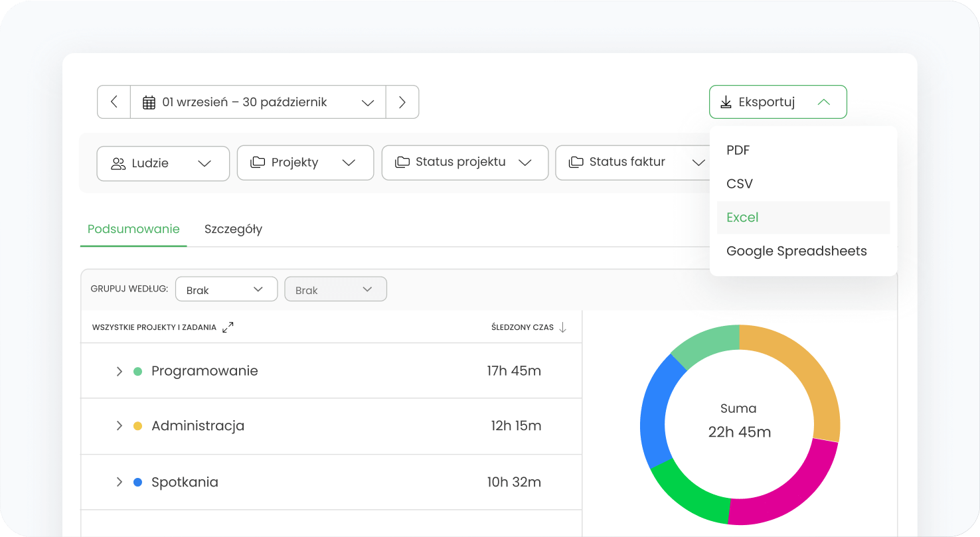Expand the Administracja row
The image size is (980, 537).
120,425
